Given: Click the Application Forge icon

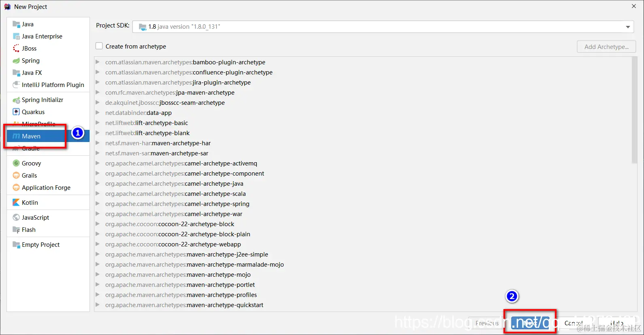Looking at the screenshot, I should coord(16,188).
